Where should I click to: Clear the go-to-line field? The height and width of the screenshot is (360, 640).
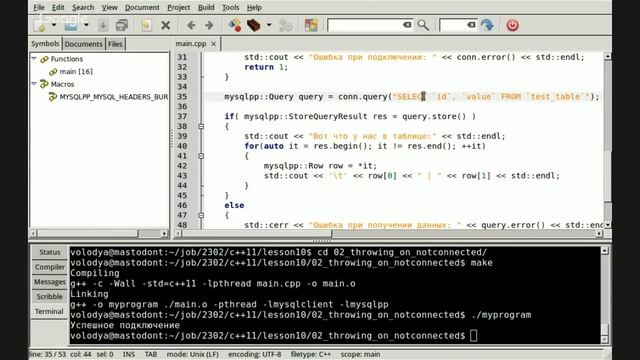[x=471, y=25]
